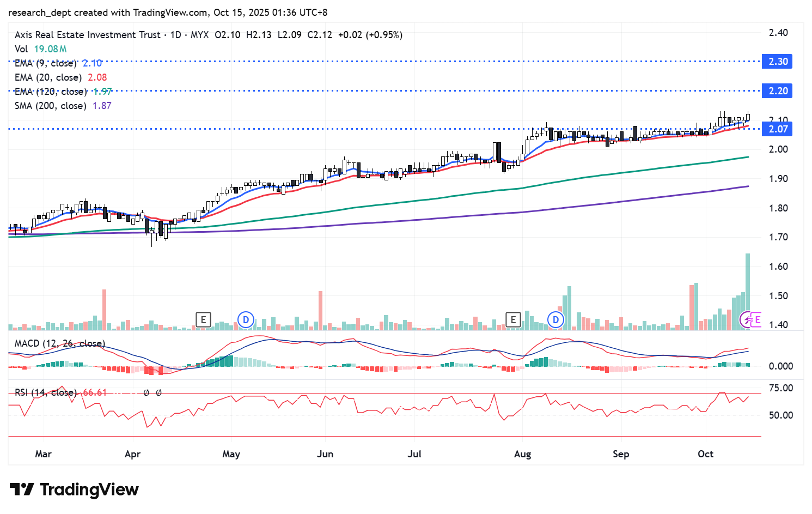812x514 pixels.
Task: Open the August dividend D marker
Action: point(555,319)
